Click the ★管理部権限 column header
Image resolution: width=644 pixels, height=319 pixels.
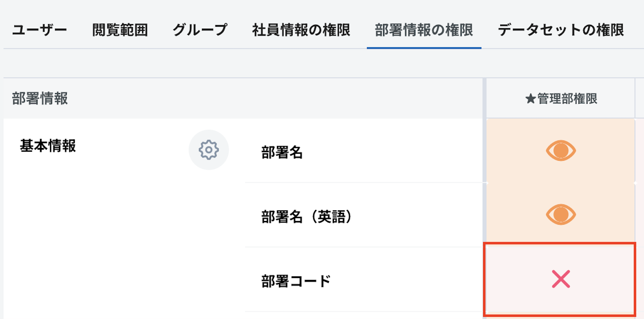coord(562,98)
